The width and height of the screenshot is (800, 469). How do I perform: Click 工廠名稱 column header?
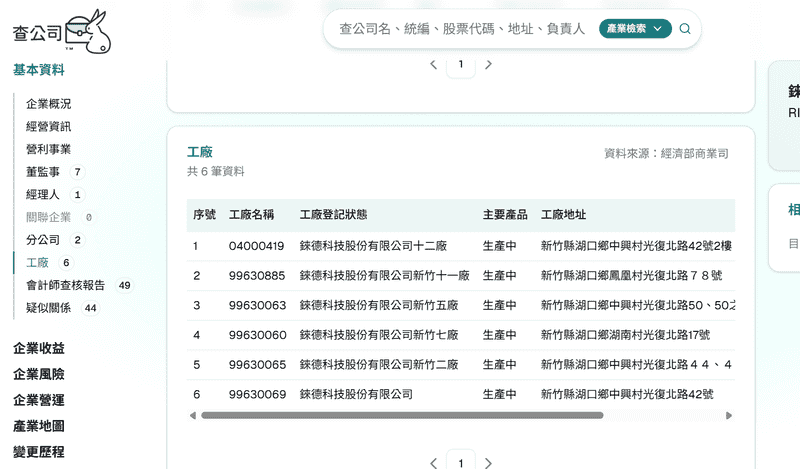click(252, 215)
